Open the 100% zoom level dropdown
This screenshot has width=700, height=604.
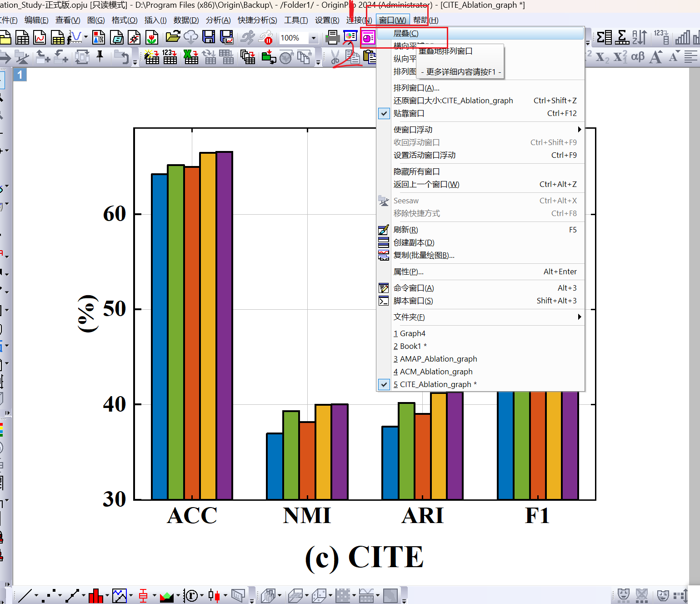click(313, 38)
